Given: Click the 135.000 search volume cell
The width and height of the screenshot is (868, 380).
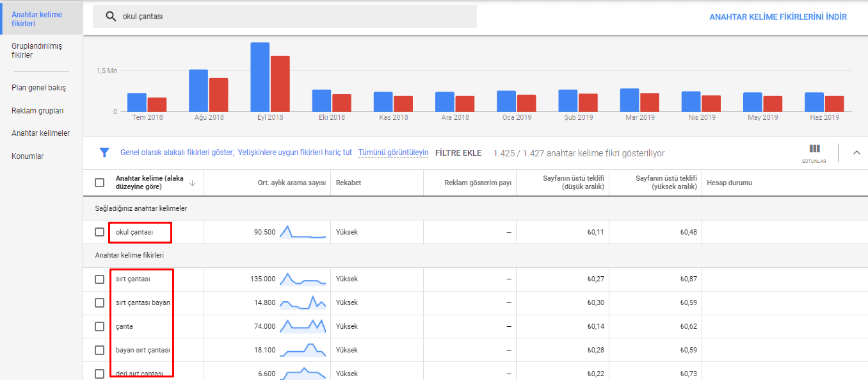Looking at the screenshot, I should pos(263,279).
